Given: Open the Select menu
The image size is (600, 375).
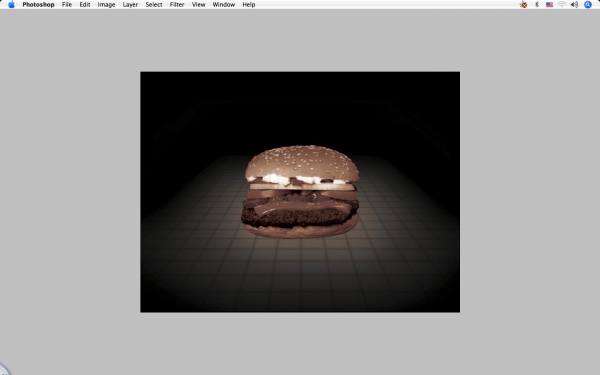Looking at the screenshot, I should pos(154,5).
